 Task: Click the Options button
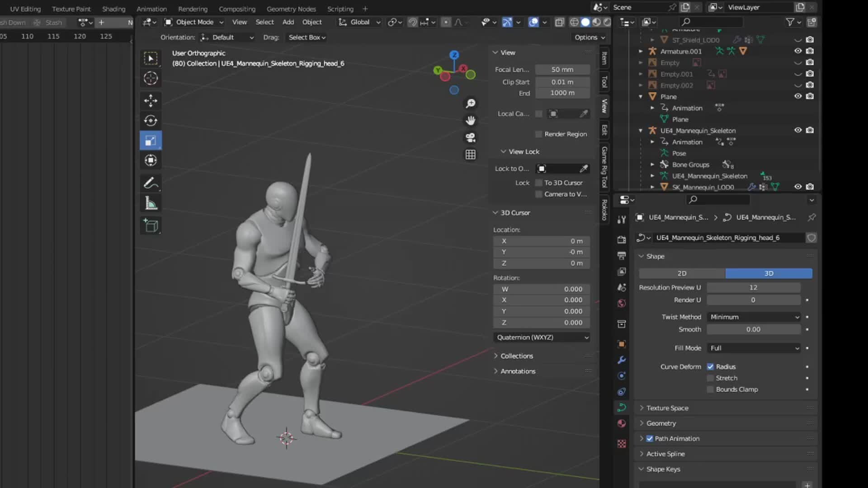589,38
